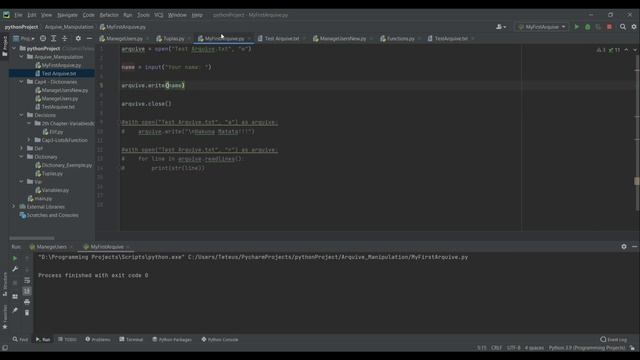Start the Debug bug icon in toolbar

(588, 27)
